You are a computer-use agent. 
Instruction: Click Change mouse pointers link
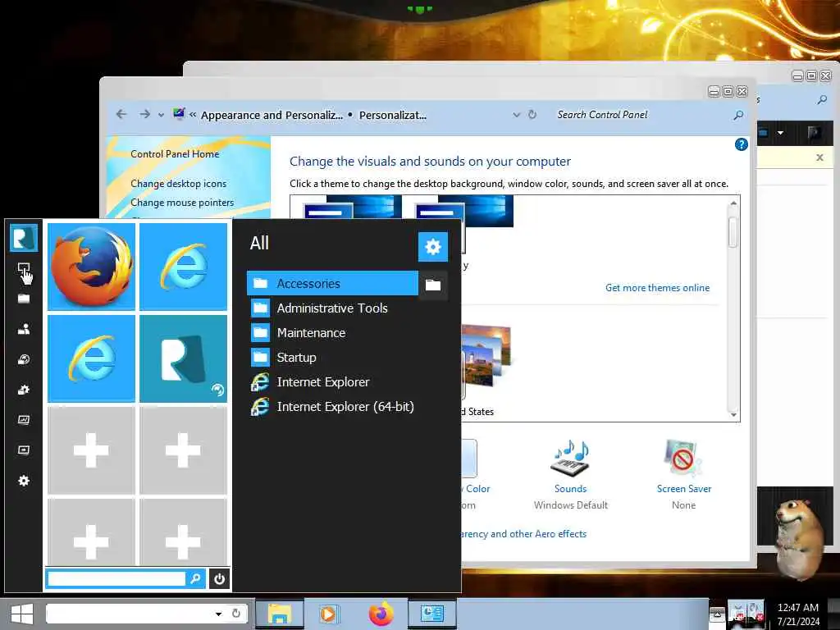coord(182,203)
